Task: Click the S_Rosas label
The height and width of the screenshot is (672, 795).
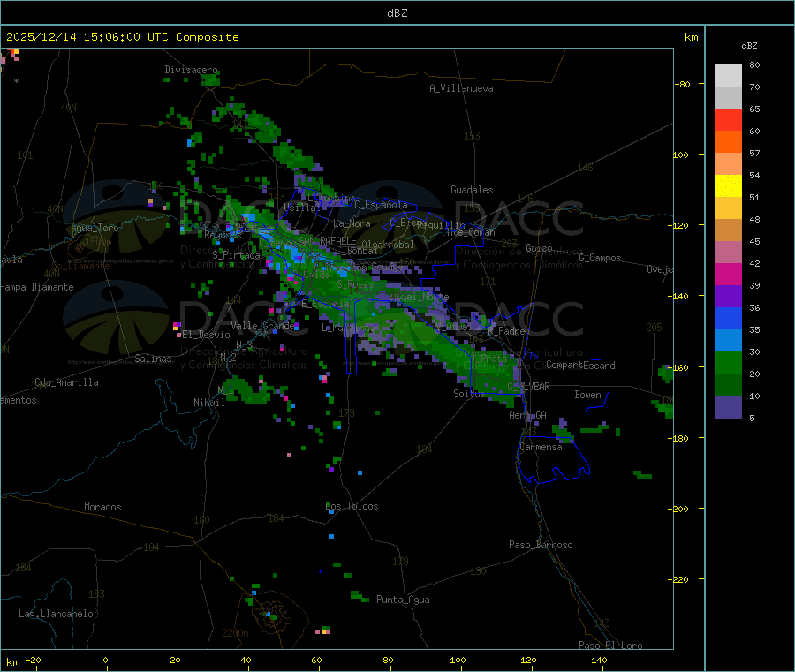Action: pyautogui.click(x=355, y=284)
